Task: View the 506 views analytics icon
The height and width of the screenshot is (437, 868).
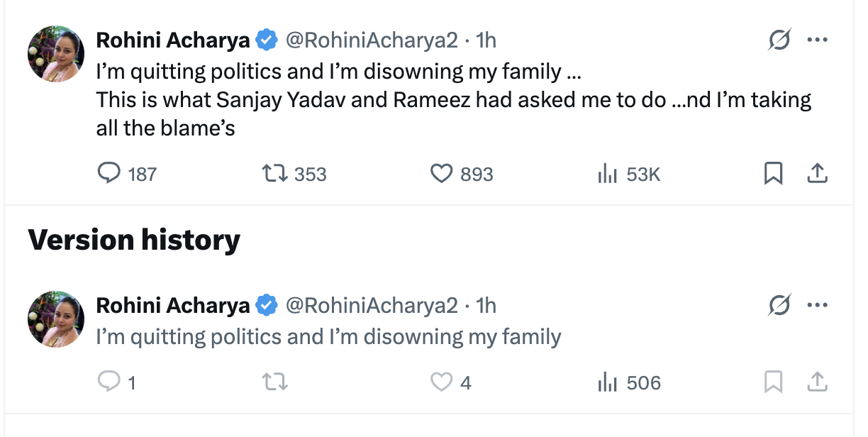Action: point(607,382)
